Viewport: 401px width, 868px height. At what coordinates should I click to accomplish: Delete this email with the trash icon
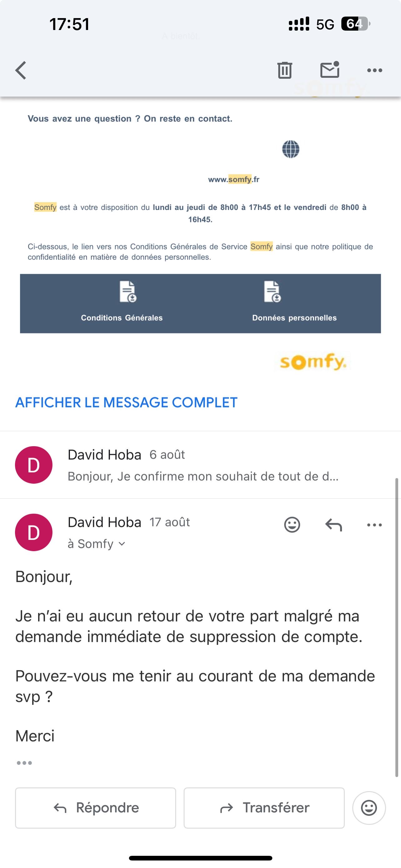[285, 70]
